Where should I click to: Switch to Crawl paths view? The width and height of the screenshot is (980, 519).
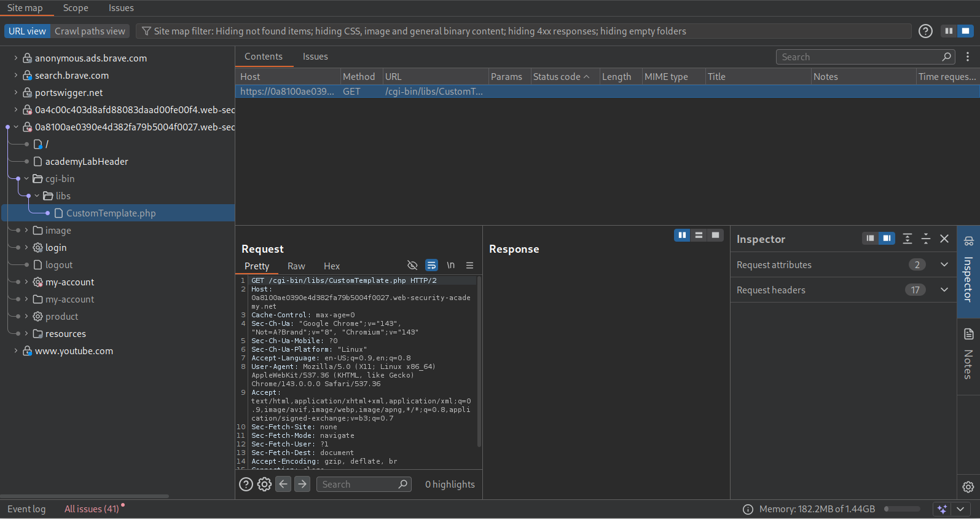coord(90,31)
